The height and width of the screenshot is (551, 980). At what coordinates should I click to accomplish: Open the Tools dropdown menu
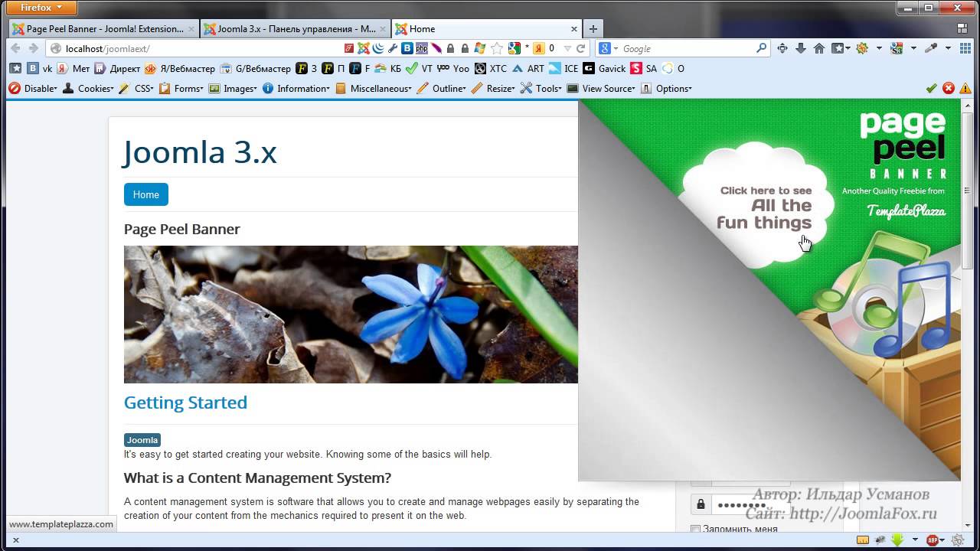click(x=541, y=88)
